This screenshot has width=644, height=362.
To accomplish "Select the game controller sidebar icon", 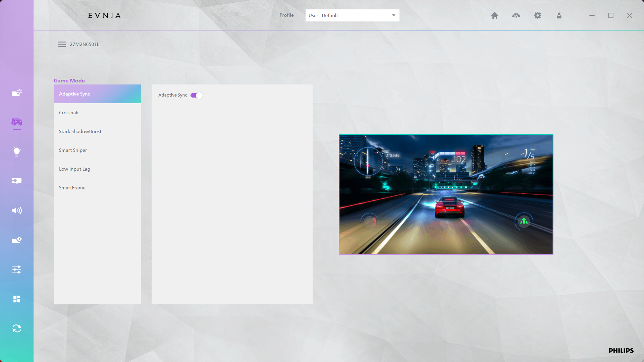I will [x=16, y=122].
